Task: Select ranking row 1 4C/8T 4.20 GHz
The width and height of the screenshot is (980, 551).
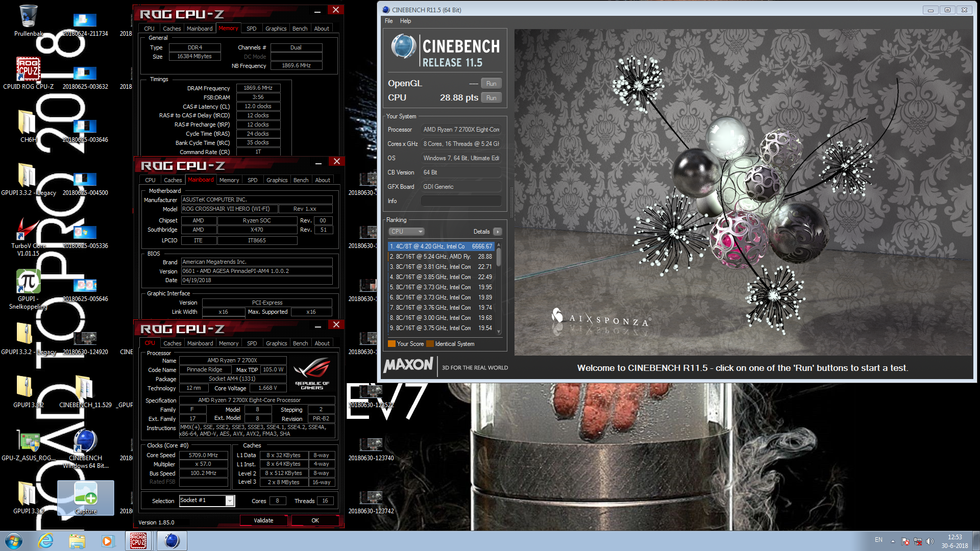Action: click(x=441, y=246)
